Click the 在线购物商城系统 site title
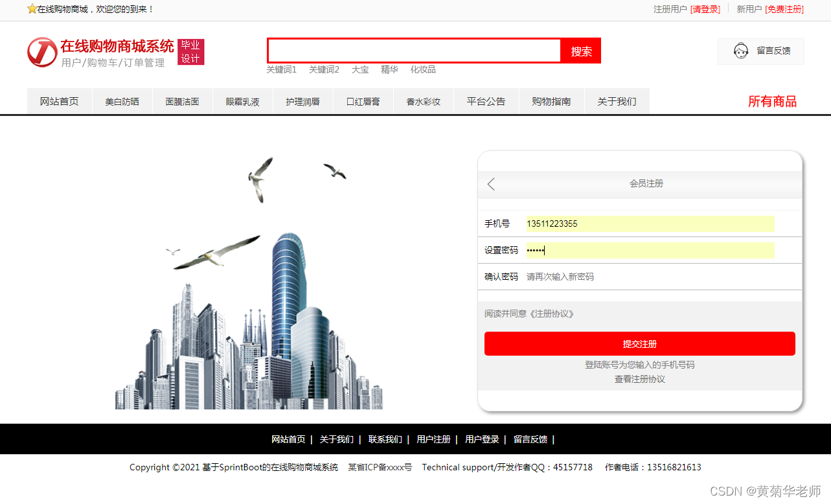 pyautogui.click(x=117, y=46)
